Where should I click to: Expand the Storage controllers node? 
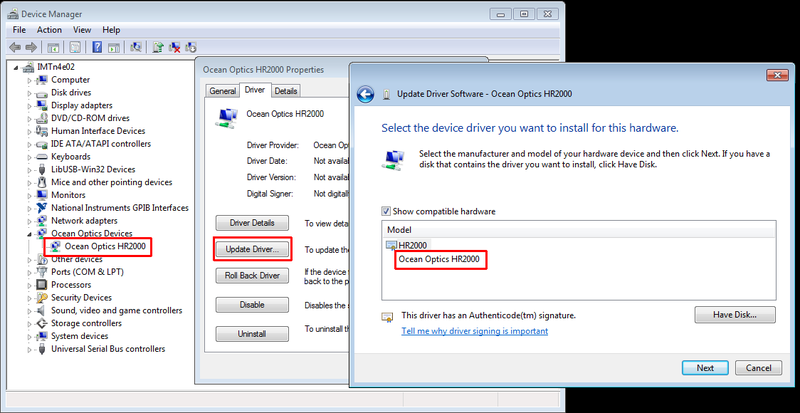(x=30, y=324)
